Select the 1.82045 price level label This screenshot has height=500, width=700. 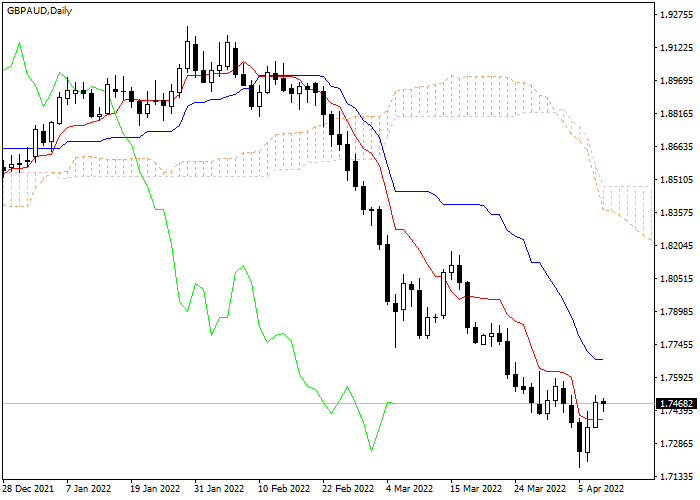pyautogui.click(x=676, y=246)
